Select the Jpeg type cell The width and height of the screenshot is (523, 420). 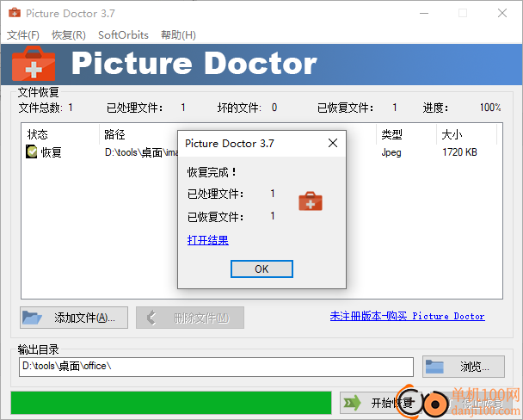point(391,153)
